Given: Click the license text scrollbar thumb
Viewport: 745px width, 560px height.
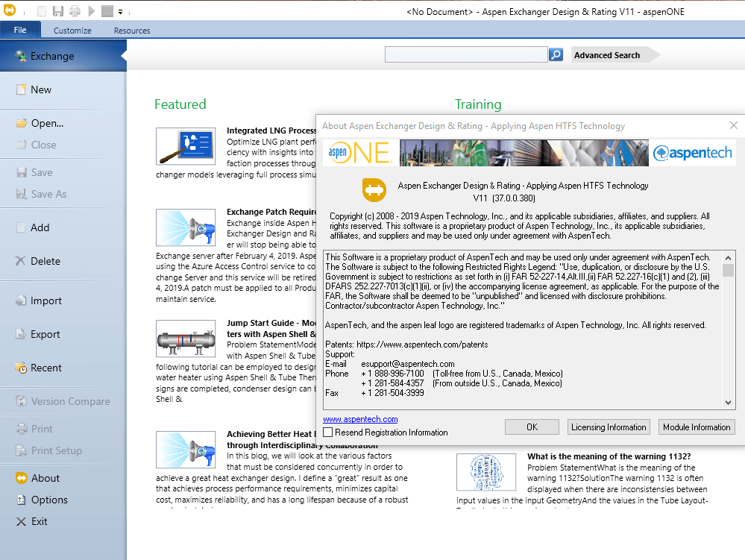Looking at the screenshot, I should (728, 270).
